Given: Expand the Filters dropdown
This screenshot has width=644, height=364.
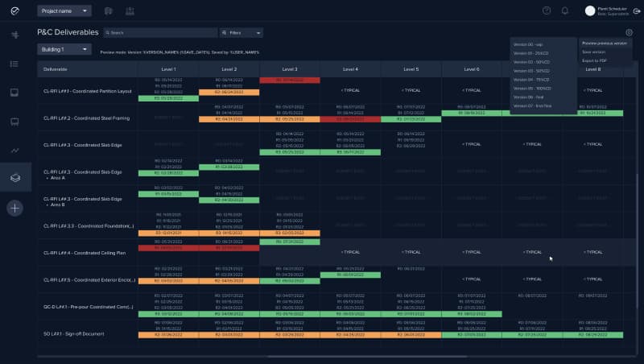Looking at the screenshot, I should coord(241,33).
